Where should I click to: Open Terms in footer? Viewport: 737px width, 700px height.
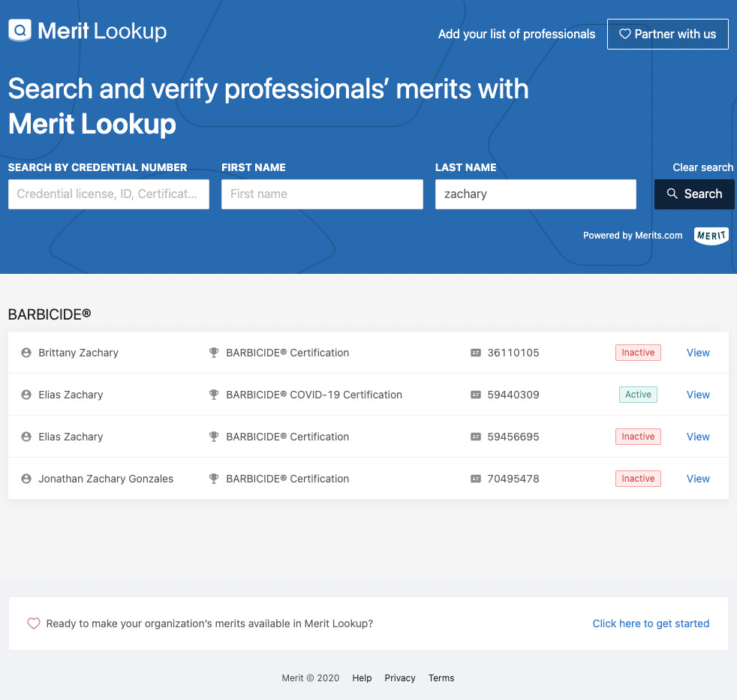[441, 678]
